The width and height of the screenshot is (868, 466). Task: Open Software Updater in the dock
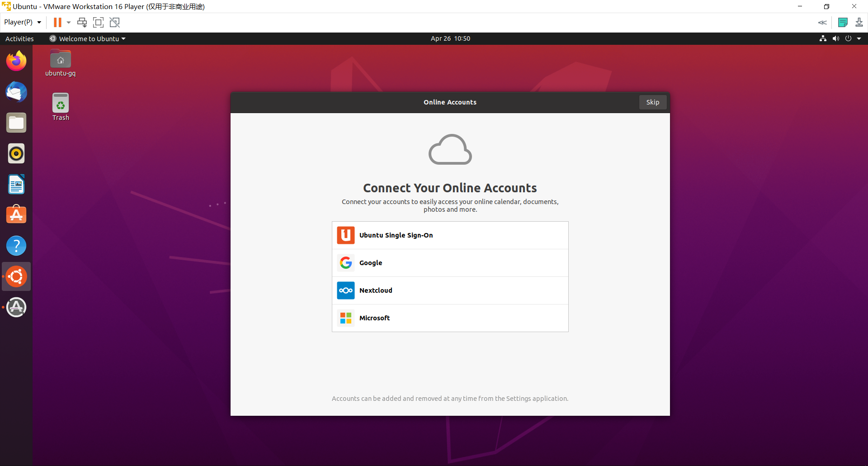click(16, 307)
